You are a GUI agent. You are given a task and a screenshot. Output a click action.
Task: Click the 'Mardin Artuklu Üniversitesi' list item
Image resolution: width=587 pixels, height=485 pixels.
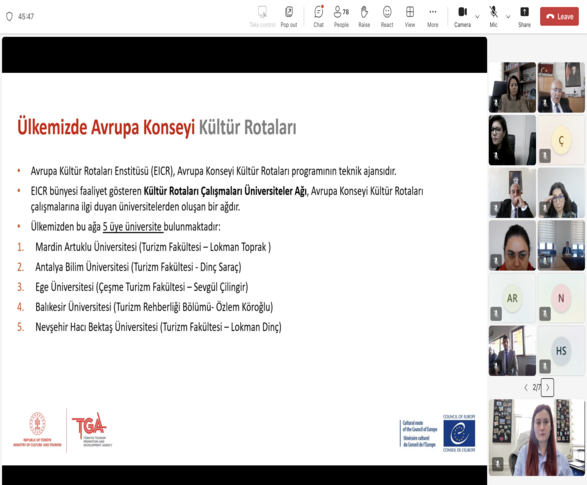point(153,247)
